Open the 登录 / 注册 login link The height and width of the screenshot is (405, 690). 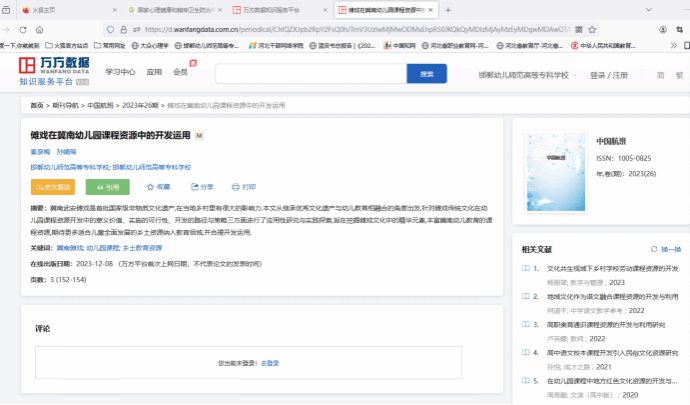pyautogui.click(x=609, y=75)
